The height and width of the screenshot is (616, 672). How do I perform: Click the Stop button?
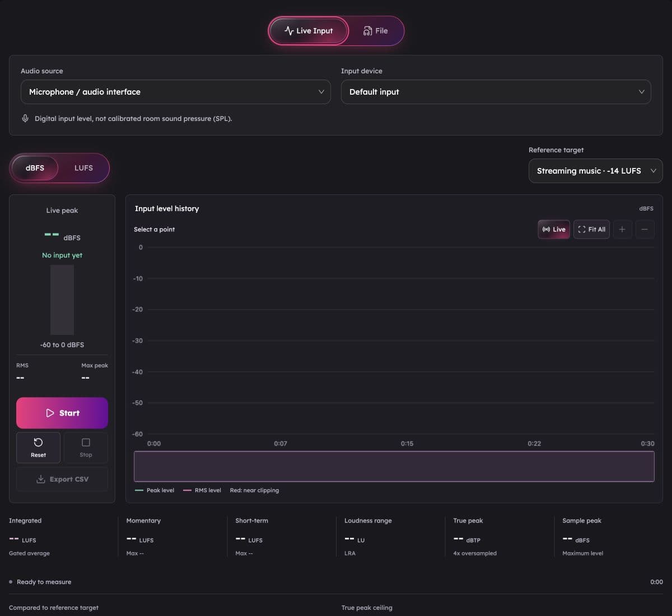[x=86, y=447]
